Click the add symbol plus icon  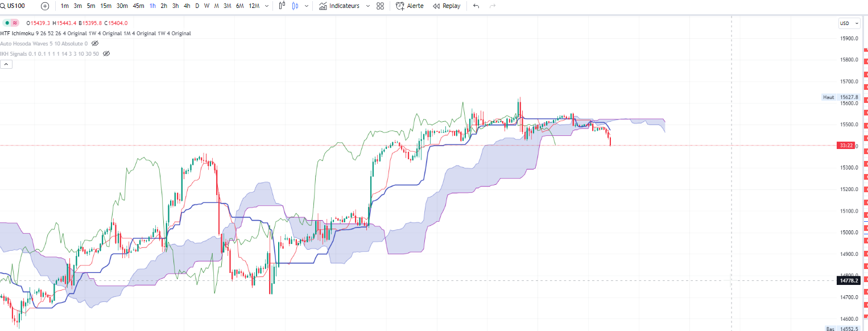(45, 6)
